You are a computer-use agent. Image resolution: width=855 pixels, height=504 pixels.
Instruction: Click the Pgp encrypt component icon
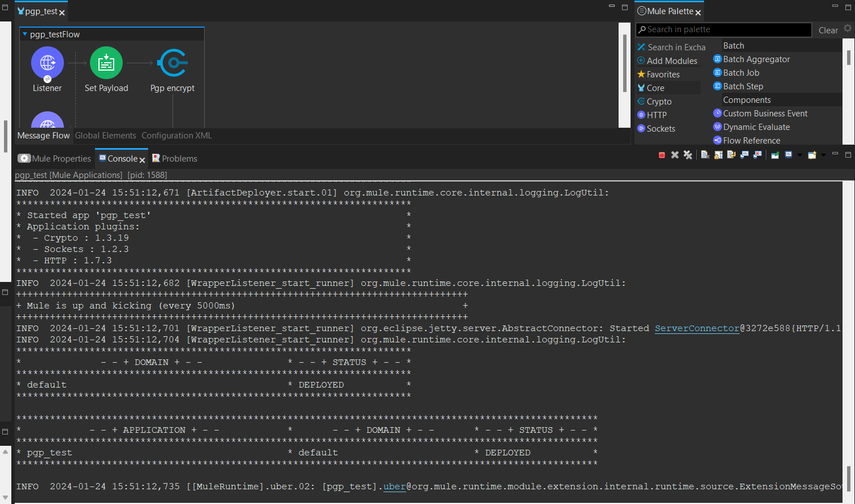click(x=172, y=63)
